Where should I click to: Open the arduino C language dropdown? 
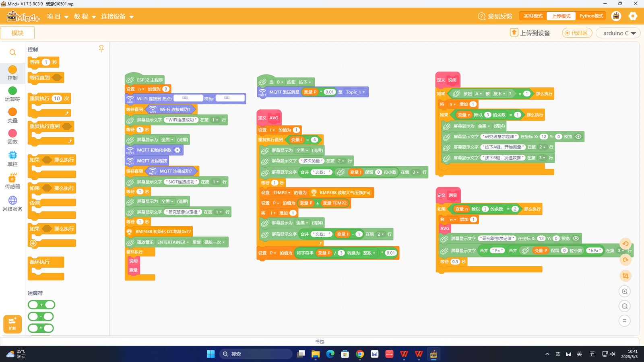[618, 33]
